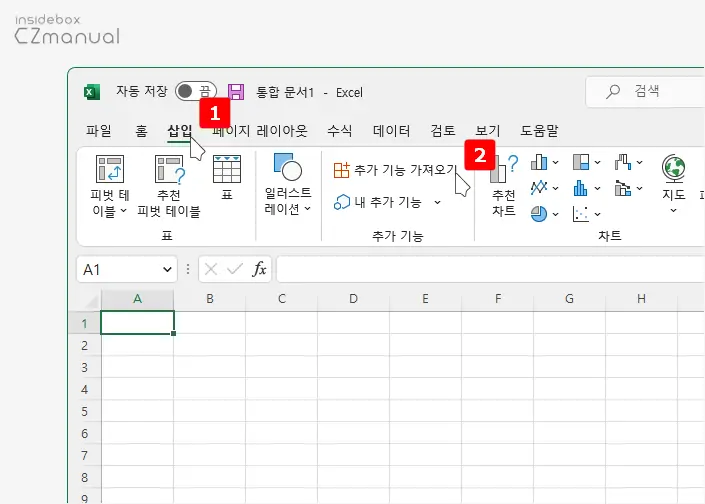705x504 pixels.
Task: Insert a table with the 표 icon
Action: coord(227,169)
